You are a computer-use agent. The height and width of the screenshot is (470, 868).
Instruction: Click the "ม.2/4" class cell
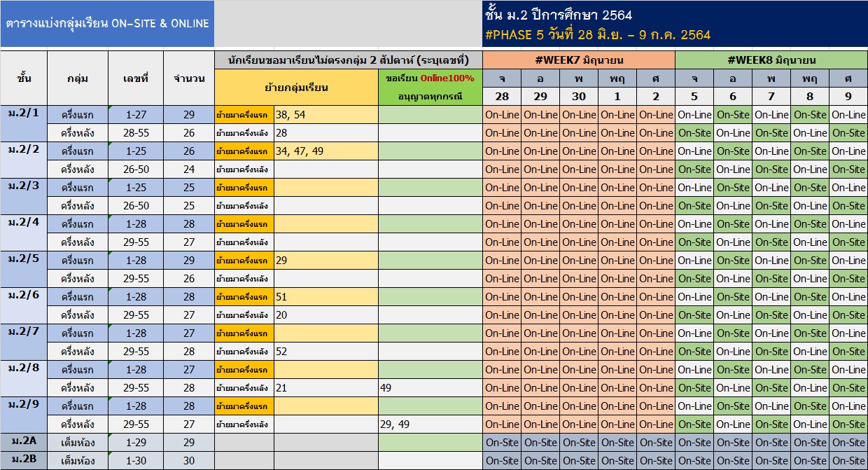click(24, 233)
